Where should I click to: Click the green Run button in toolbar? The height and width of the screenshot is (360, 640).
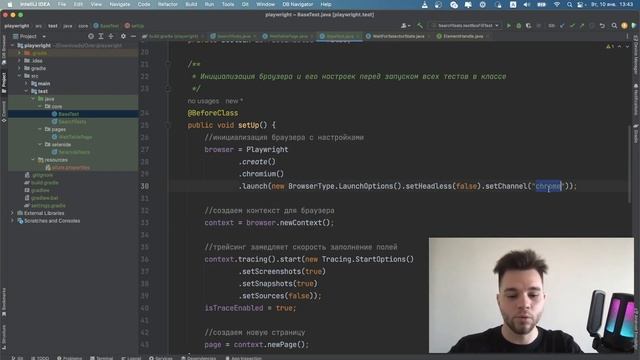coord(509,26)
